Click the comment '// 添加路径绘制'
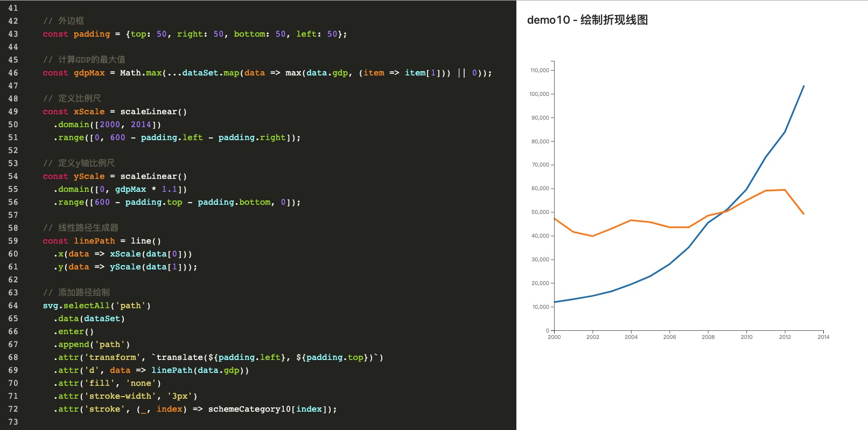This screenshot has width=868, height=430. click(76, 292)
